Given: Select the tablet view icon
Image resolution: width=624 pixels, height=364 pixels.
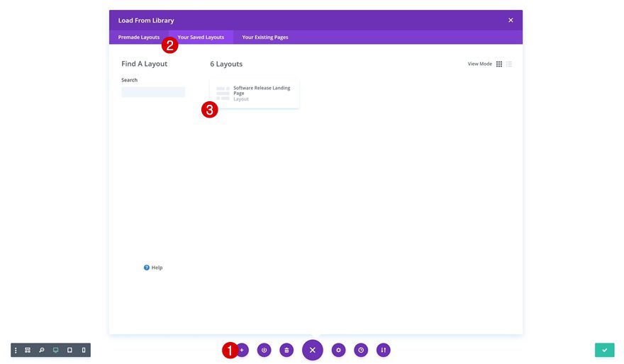Looking at the screenshot, I should [x=69, y=350].
